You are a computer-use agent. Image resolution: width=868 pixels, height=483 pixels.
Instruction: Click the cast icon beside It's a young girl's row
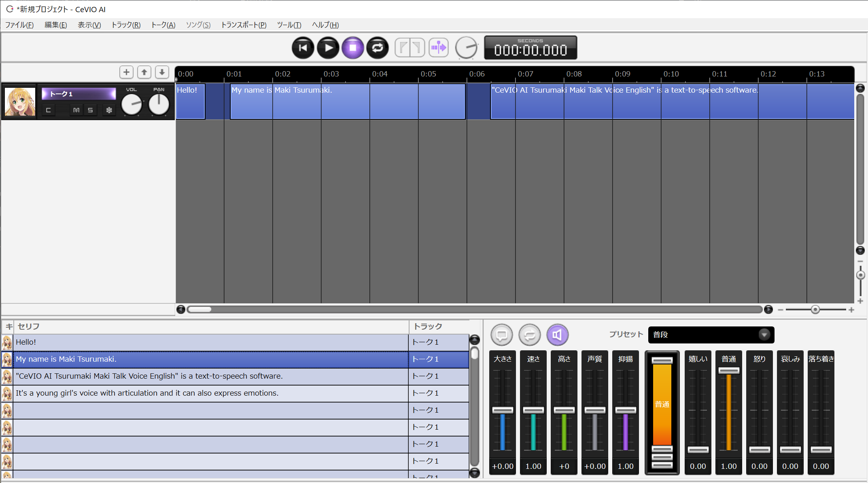click(x=7, y=394)
